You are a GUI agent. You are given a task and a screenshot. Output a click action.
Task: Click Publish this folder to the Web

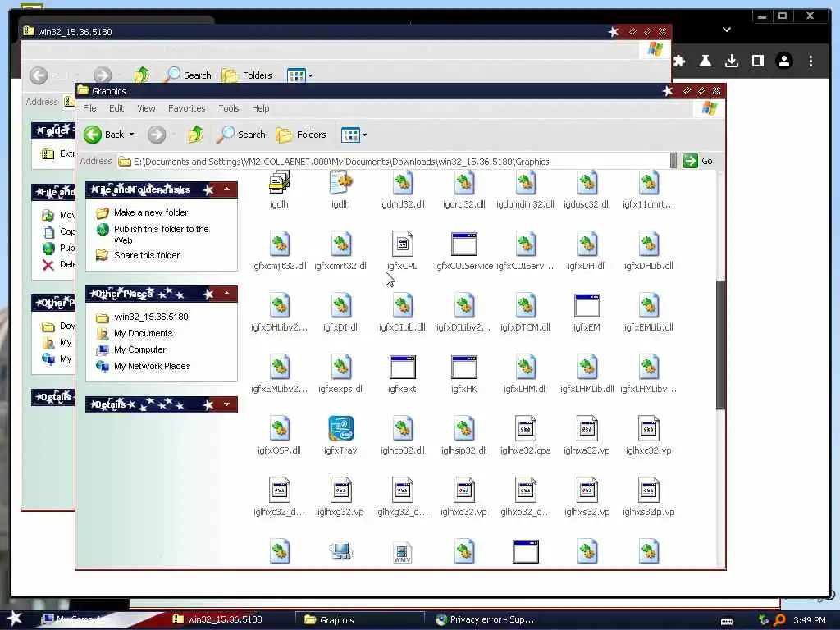[162, 235]
